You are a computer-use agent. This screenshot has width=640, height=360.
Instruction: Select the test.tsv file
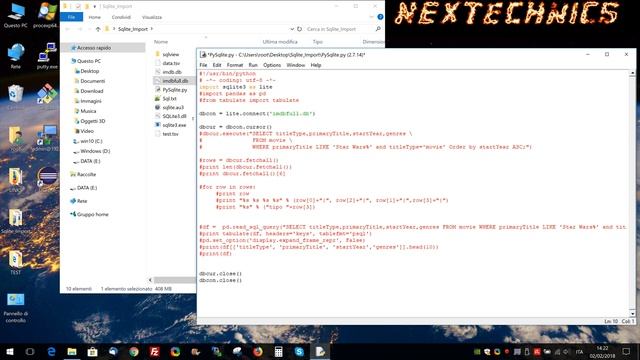170,134
